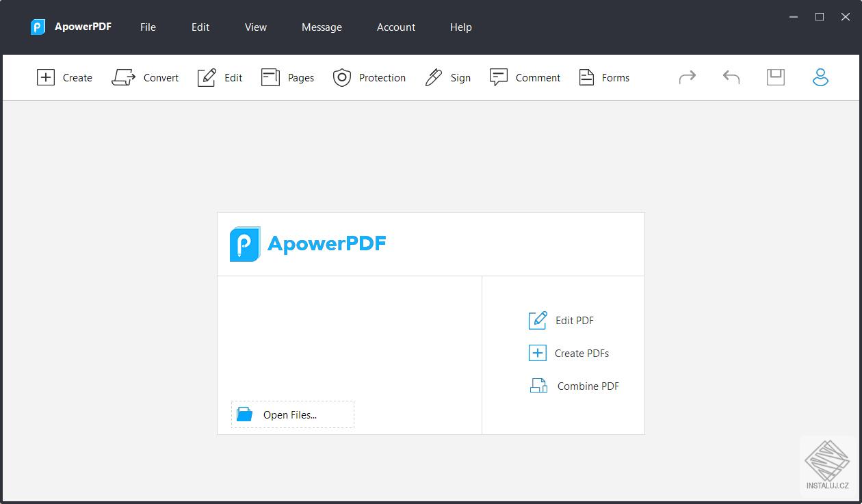Screen dimensions: 862x504
Task: Open the user account profile icon
Action: (x=820, y=77)
